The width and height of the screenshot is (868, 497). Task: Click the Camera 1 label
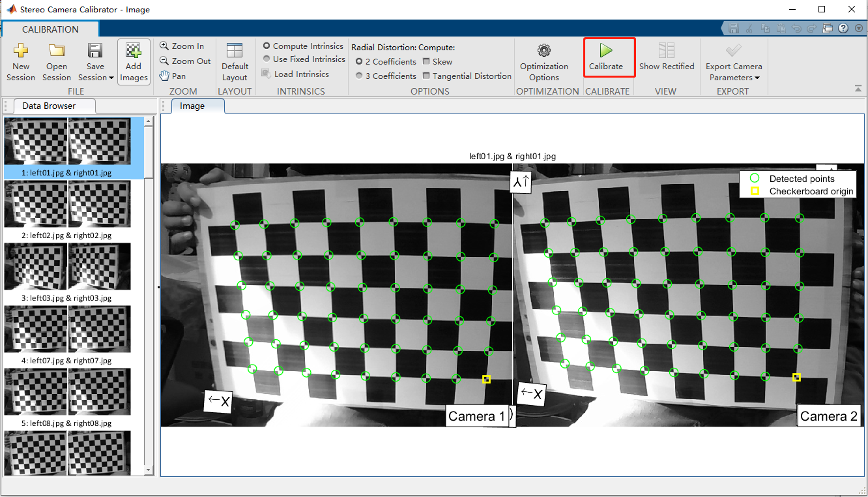tap(477, 416)
